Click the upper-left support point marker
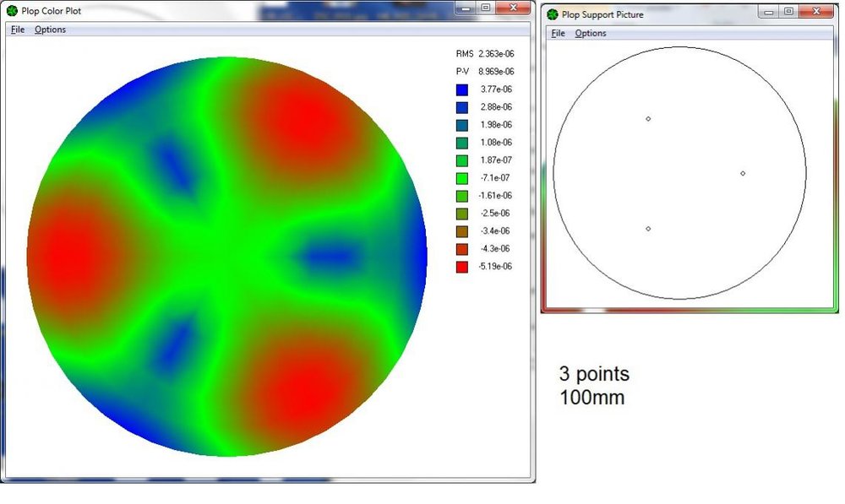Image resolution: width=845 pixels, height=504 pixels. (x=648, y=119)
